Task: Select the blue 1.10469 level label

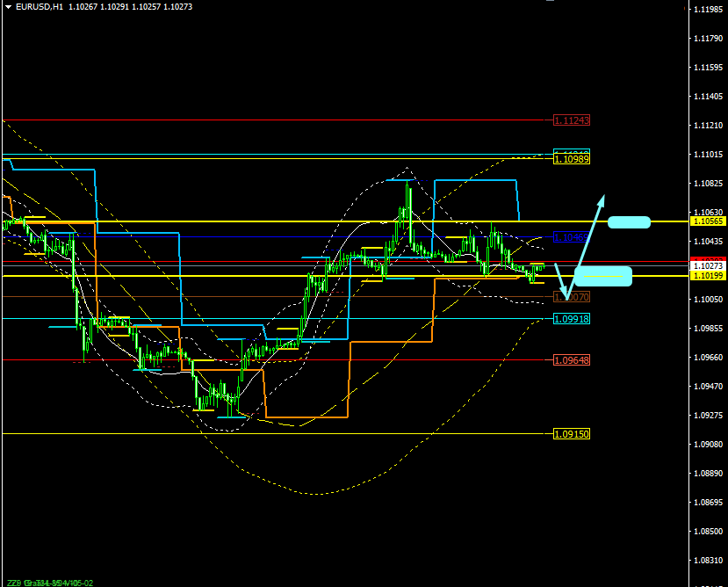Action: pyautogui.click(x=571, y=237)
